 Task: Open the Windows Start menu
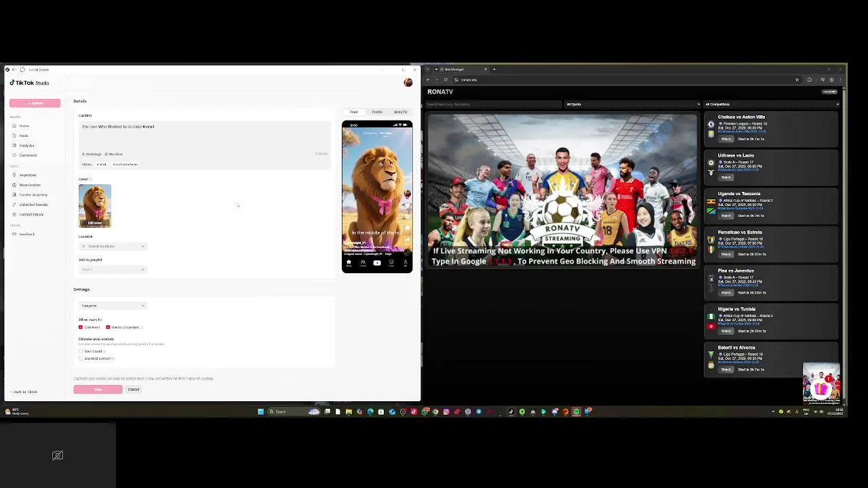click(260, 411)
